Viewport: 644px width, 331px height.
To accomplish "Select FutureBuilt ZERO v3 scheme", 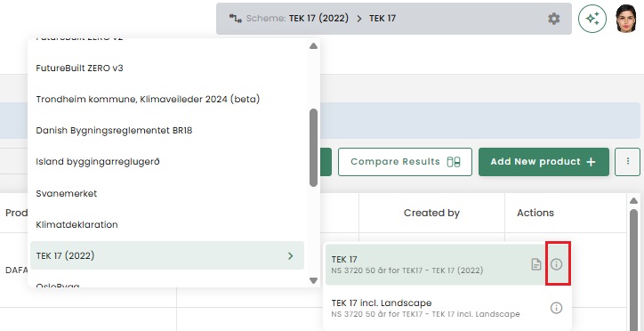I will 79,69.
